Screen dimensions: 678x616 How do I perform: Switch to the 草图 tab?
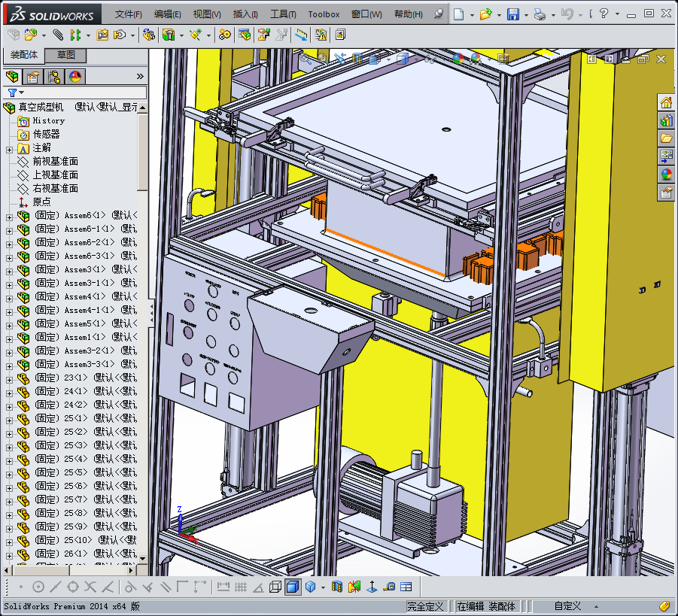66,55
